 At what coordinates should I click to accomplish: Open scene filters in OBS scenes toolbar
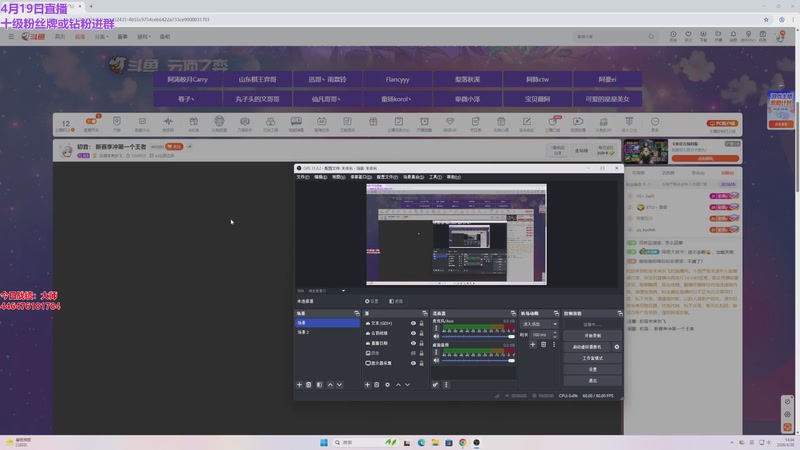point(319,385)
